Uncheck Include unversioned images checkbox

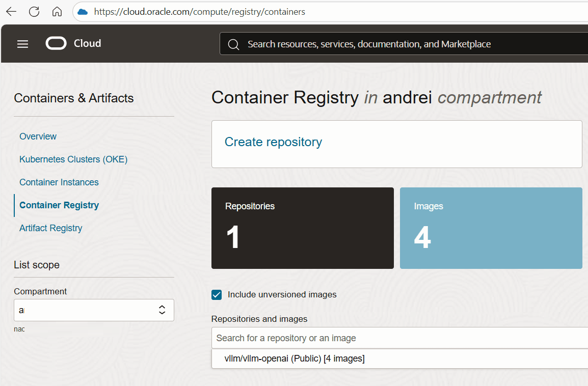pyautogui.click(x=217, y=295)
